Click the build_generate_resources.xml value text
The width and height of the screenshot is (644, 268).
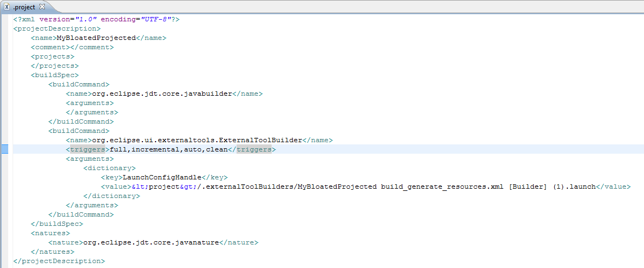click(442, 187)
